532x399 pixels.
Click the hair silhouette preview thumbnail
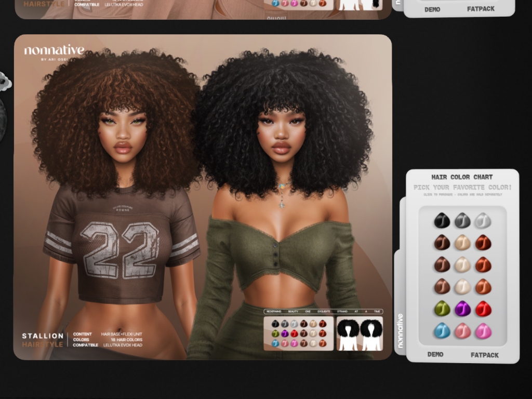(x=360, y=334)
